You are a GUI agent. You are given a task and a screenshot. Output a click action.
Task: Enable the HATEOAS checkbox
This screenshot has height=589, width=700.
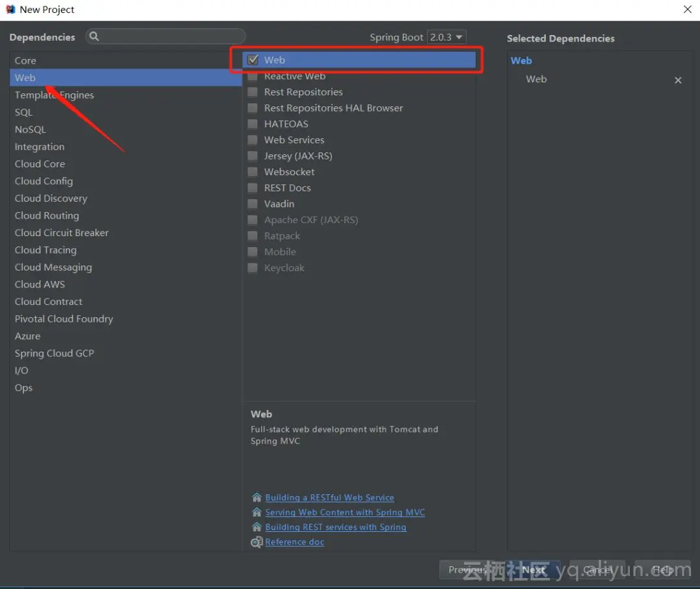pos(253,124)
